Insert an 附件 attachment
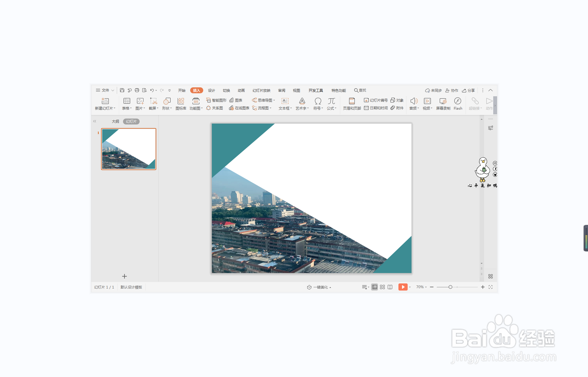The height and width of the screenshot is (377, 588). (x=397, y=108)
